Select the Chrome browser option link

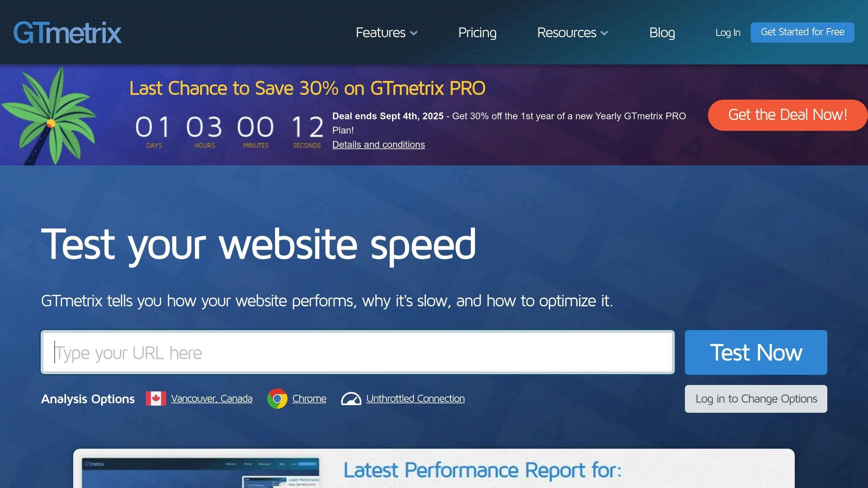tap(309, 399)
